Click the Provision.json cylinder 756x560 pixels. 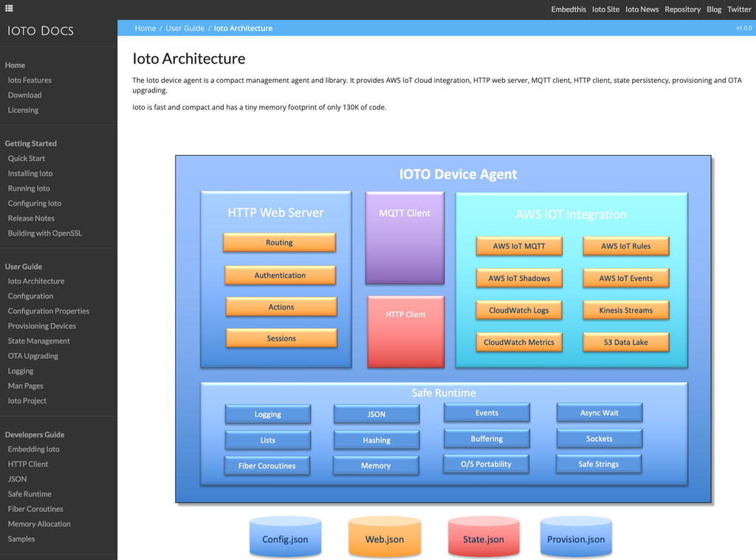pyautogui.click(x=576, y=536)
